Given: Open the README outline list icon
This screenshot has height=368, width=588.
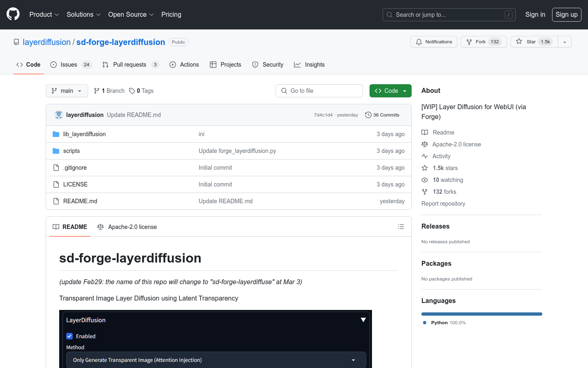Looking at the screenshot, I should tap(401, 227).
